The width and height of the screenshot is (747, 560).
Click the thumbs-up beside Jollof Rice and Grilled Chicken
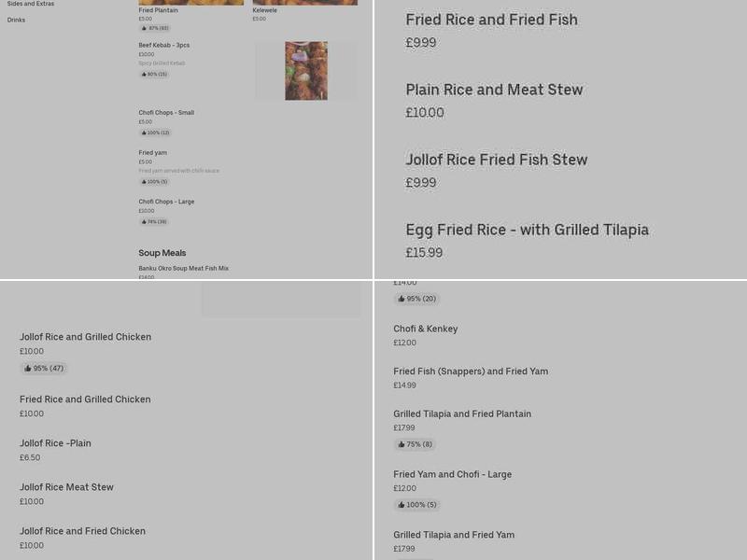click(x=29, y=368)
